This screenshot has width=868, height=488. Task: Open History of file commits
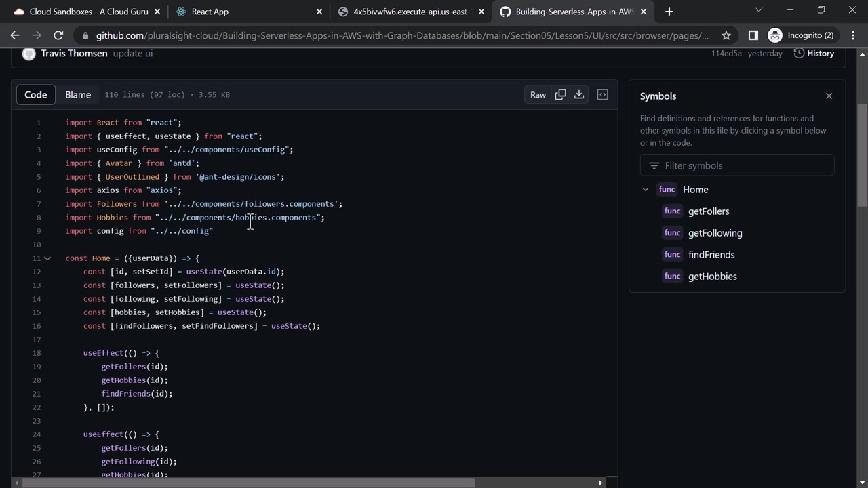[814, 54]
